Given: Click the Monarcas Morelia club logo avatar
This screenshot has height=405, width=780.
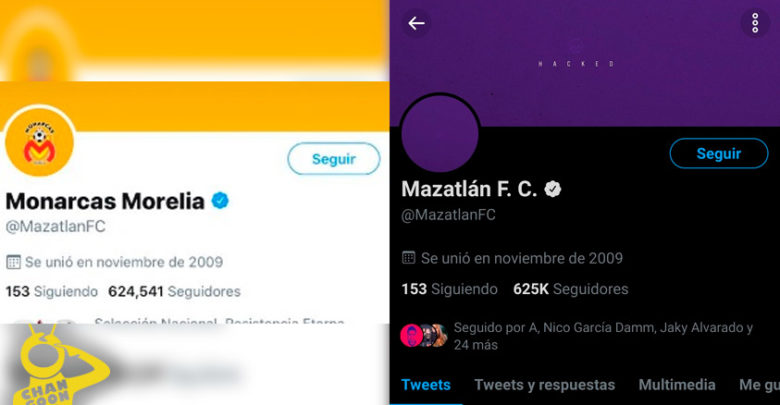Looking at the screenshot, I should pyautogui.click(x=40, y=145).
